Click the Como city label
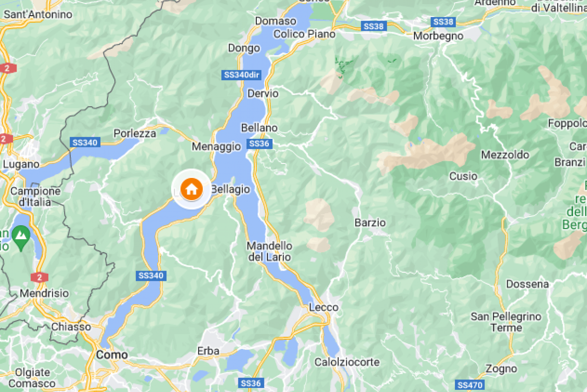Screen dimensions: 587x392 112,355
